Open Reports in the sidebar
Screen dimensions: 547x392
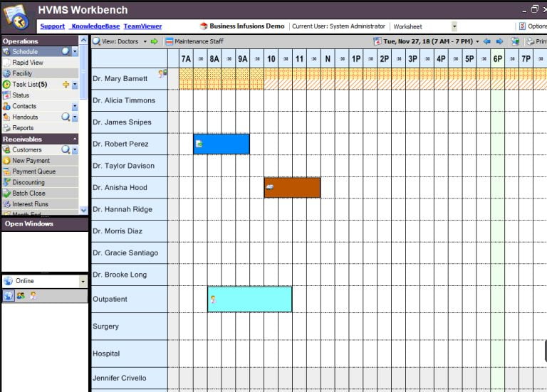23,128
